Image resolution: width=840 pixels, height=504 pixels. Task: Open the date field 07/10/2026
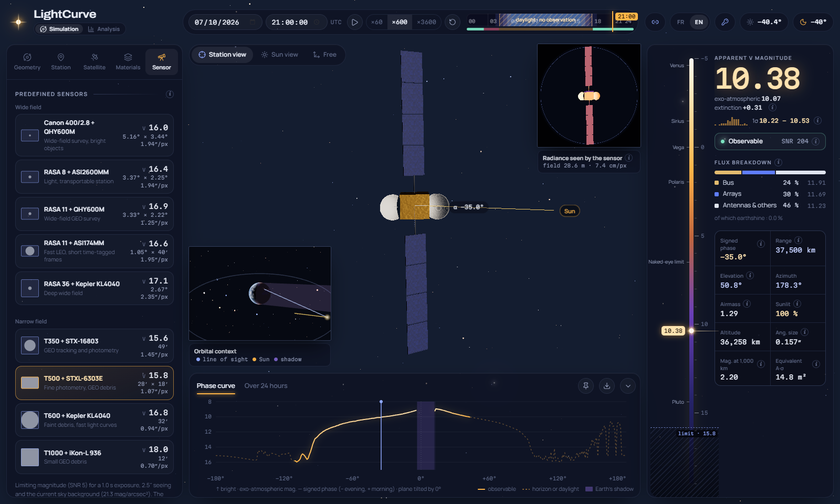(x=225, y=22)
